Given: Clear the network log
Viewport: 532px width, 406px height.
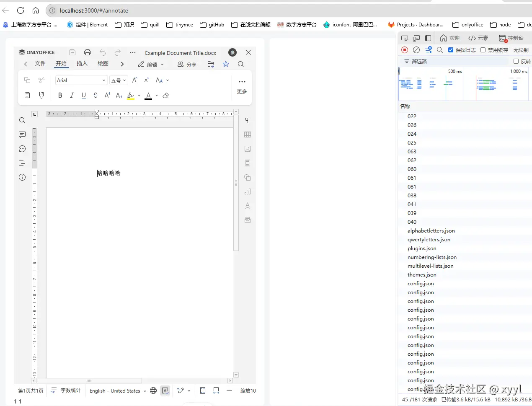Looking at the screenshot, I should click(x=416, y=50).
